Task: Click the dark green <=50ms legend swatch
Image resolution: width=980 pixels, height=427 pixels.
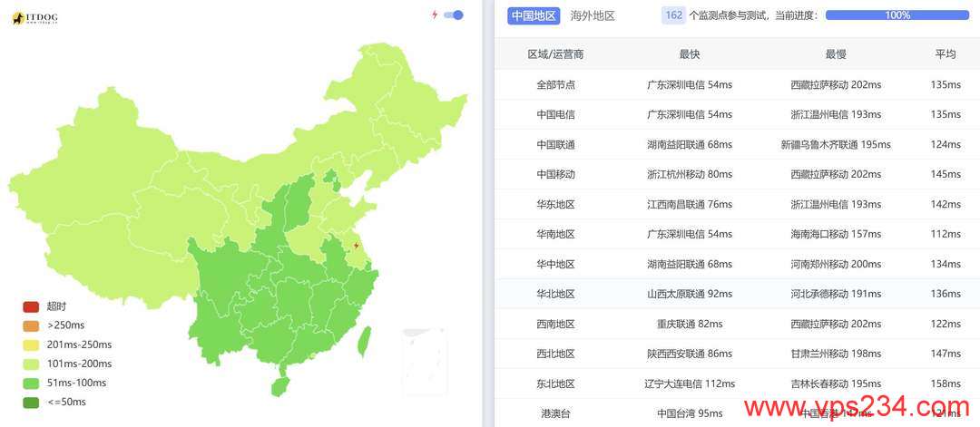Action: point(31,402)
